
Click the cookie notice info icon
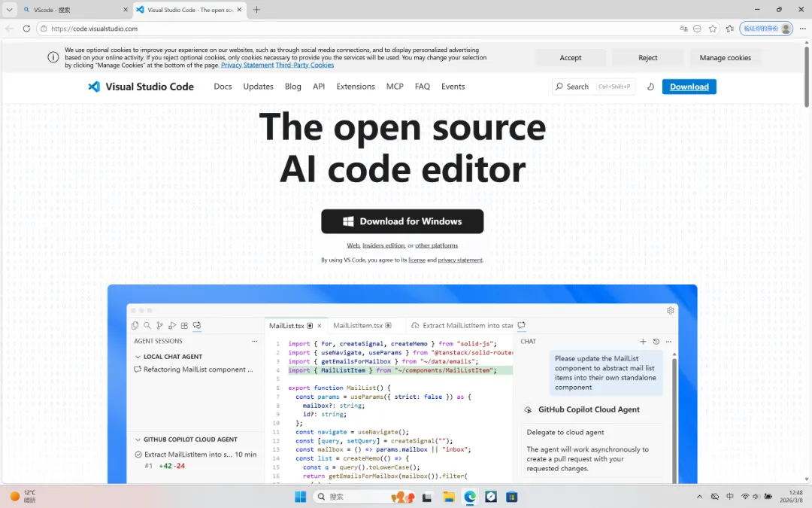53,57
